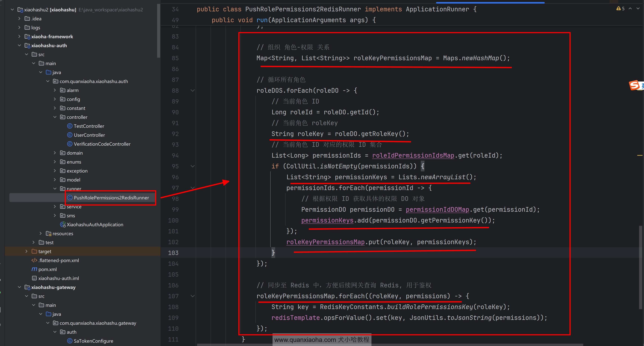Open the SaTokenConfigure class
Image resolution: width=644 pixels, height=346 pixels.
click(x=93, y=341)
